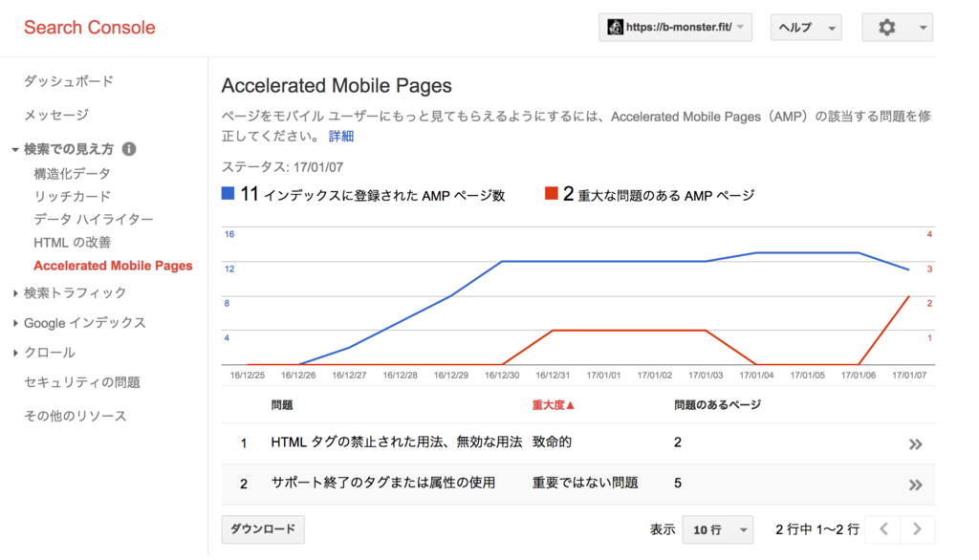Open メッセージ in the sidebar
979x560 pixels.
56,115
